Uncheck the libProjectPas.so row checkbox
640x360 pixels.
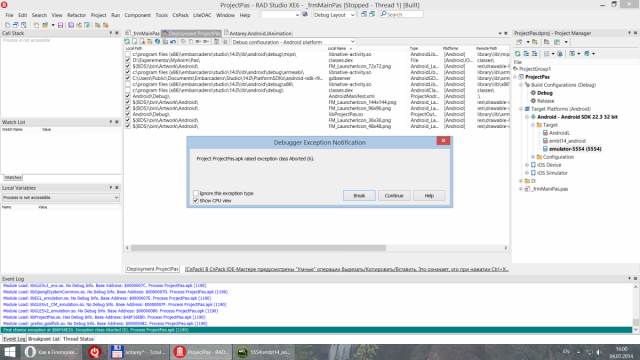[128, 114]
